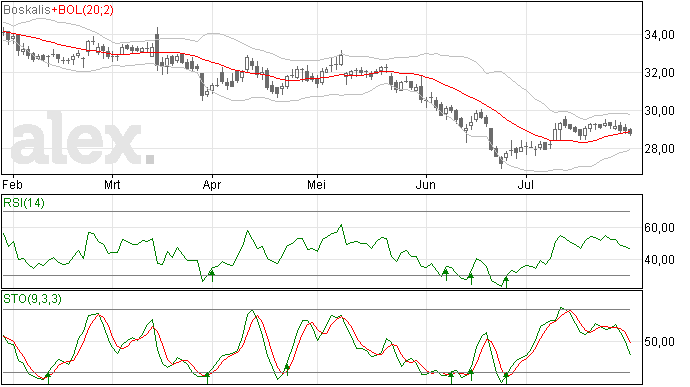The image size is (690, 387).
Task: Click the 60,00 RSI axis value
Action: (x=659, y=228)
